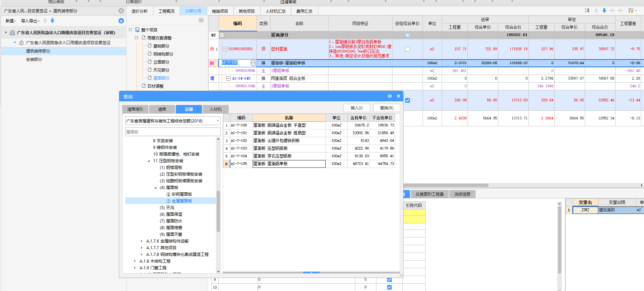The image size is (644, 291).
Task: Collapse the 11 压型钢板安装 node
Action: [149, 161]
